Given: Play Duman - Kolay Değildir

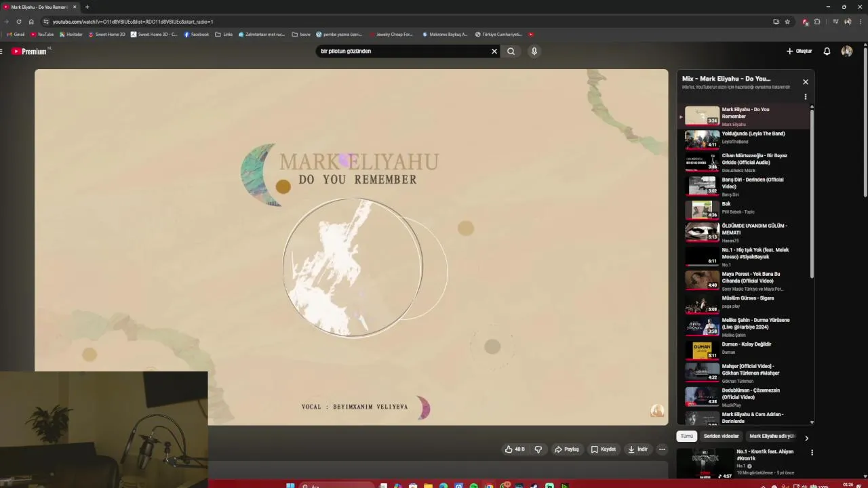Looking at the screenshot, I should tap(745, 350).
